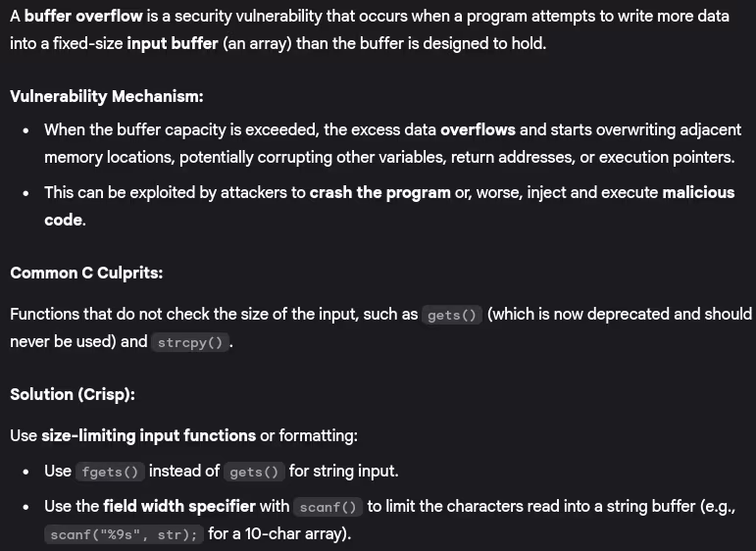The height and width of the screenshot is (551, 756).
Task: Click the bold "size-limiting input functions" text
Action: pyautogui.click(x=148, y=435)
